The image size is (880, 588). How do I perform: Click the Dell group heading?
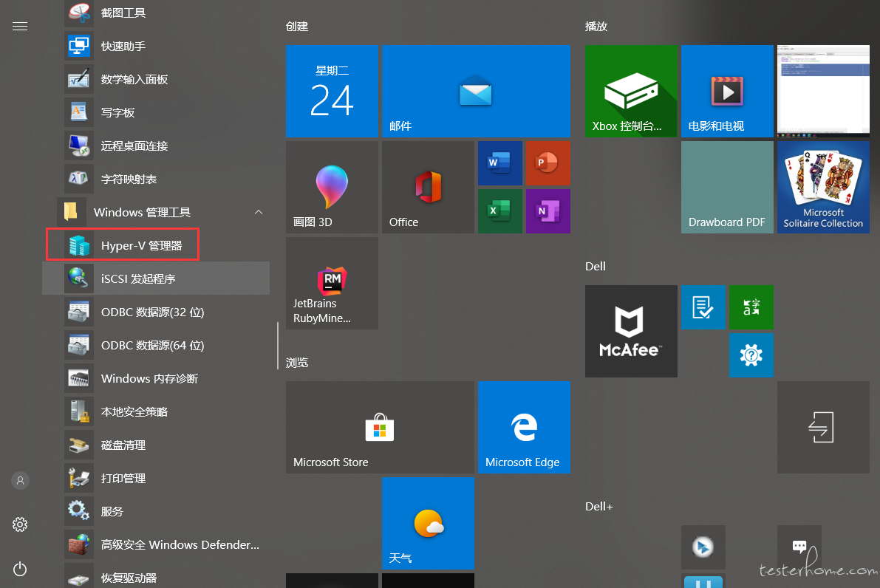click(x=596, y=267)
